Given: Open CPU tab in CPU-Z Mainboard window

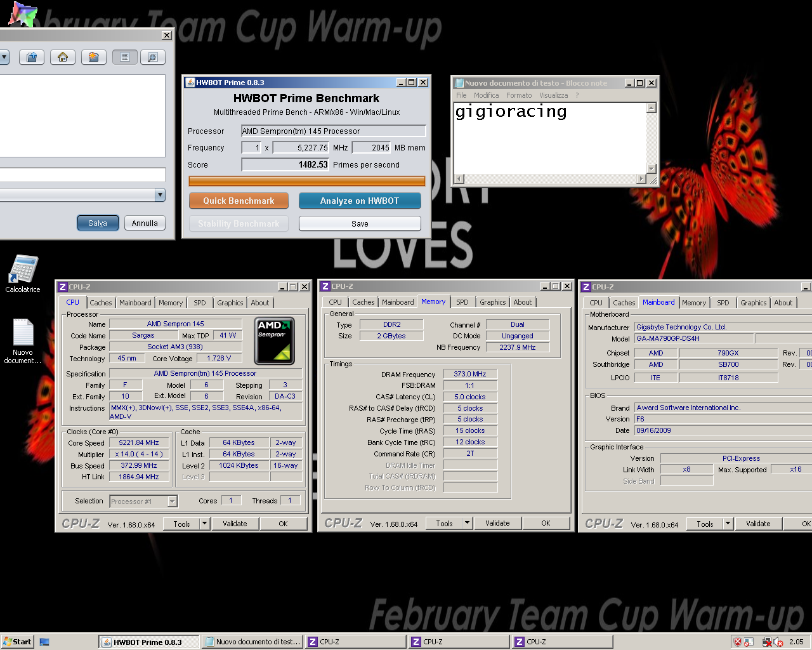Looking at the screenshot, I should coord(596,303).
